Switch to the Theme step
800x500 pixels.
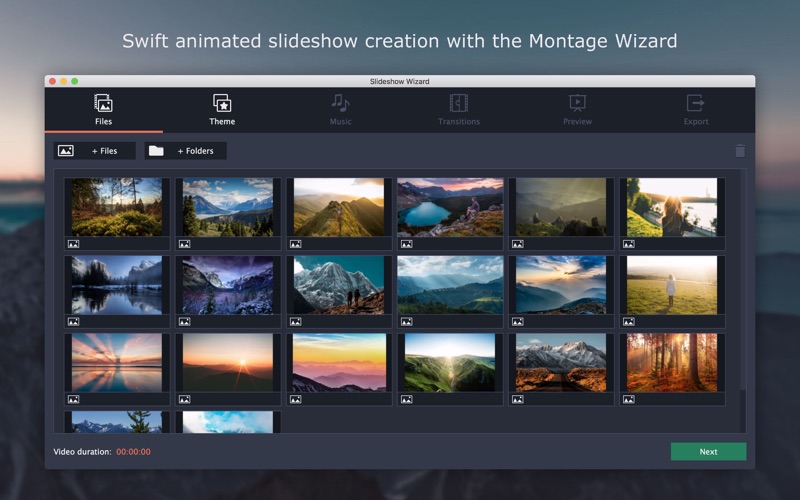[x=222, y=110]
